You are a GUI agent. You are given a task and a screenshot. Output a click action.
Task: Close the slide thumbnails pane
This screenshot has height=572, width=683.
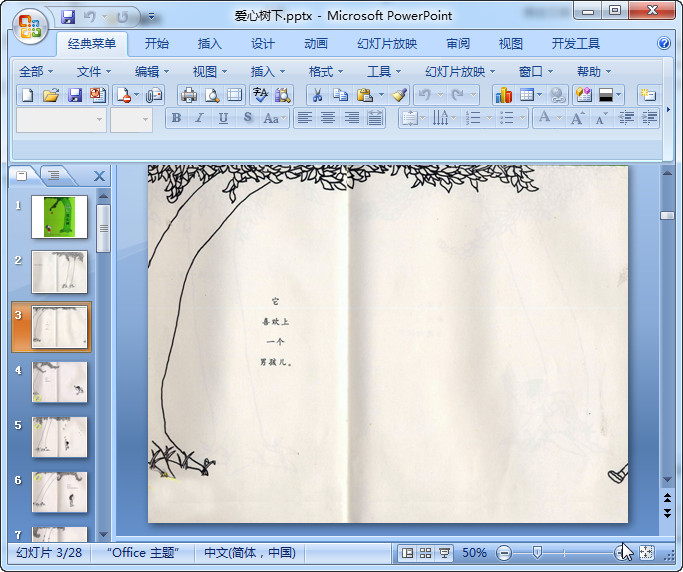(x=99, y=176)
